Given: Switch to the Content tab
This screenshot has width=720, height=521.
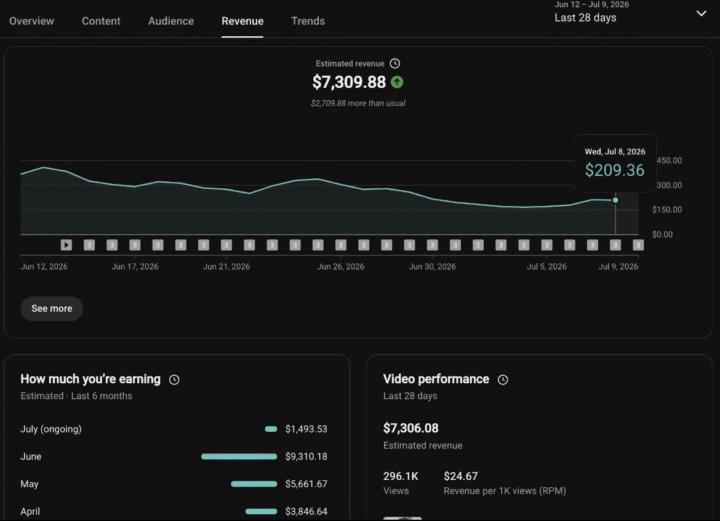Looking at the screenshot, I should [x=101, y=21].
